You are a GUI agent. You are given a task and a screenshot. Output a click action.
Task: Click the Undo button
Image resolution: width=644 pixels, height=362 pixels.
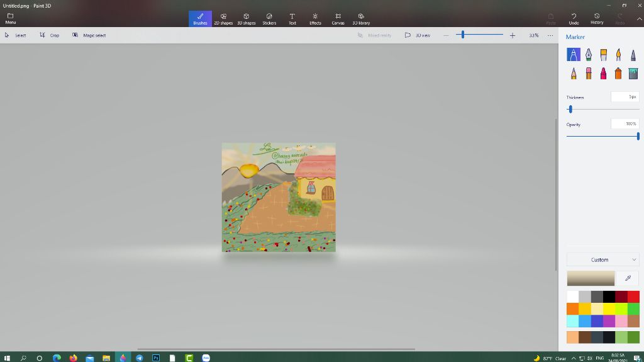click(x=574, y=19)
